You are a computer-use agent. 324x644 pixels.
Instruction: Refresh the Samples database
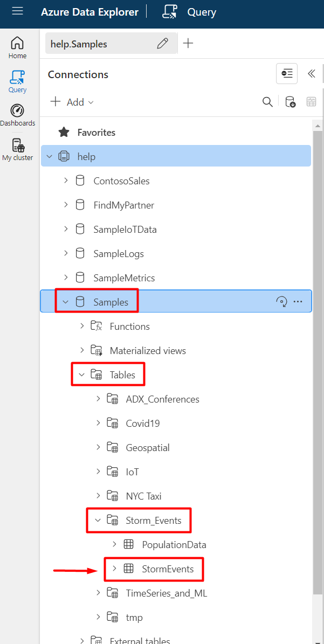pos(281,302)
